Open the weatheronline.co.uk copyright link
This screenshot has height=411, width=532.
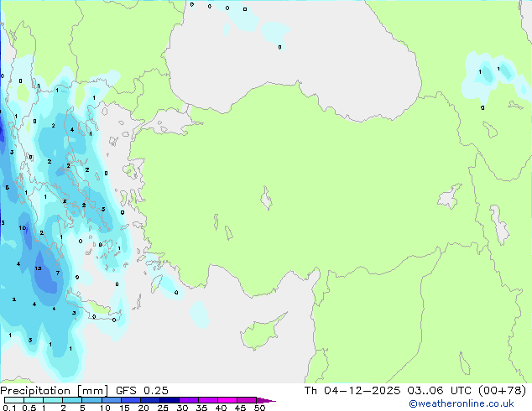[x=462, y=403]
